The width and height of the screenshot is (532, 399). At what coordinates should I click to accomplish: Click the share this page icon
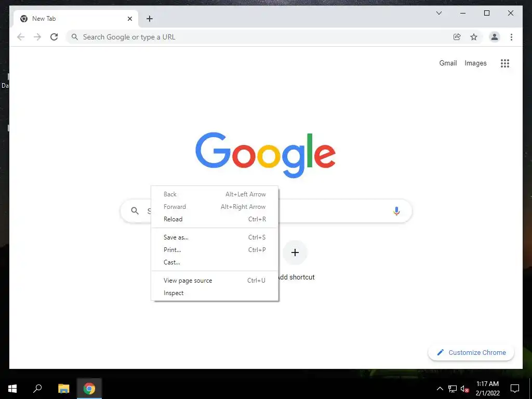[x=457, y=37]
